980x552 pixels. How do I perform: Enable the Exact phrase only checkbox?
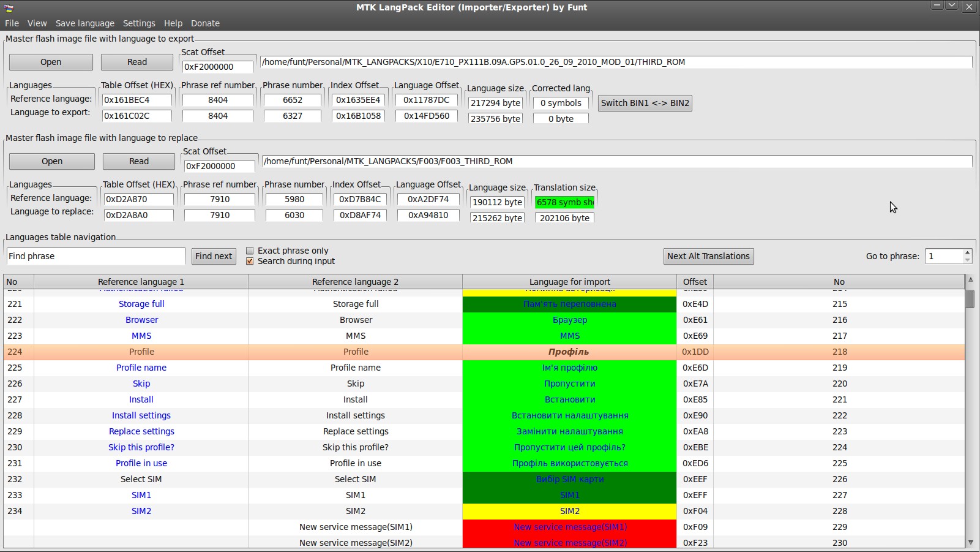coord(250,251)
